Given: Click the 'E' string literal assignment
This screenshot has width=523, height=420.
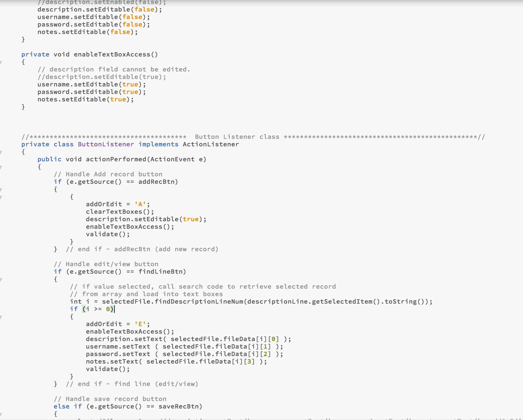Looking at the screenshot, I should coord(140,324).
